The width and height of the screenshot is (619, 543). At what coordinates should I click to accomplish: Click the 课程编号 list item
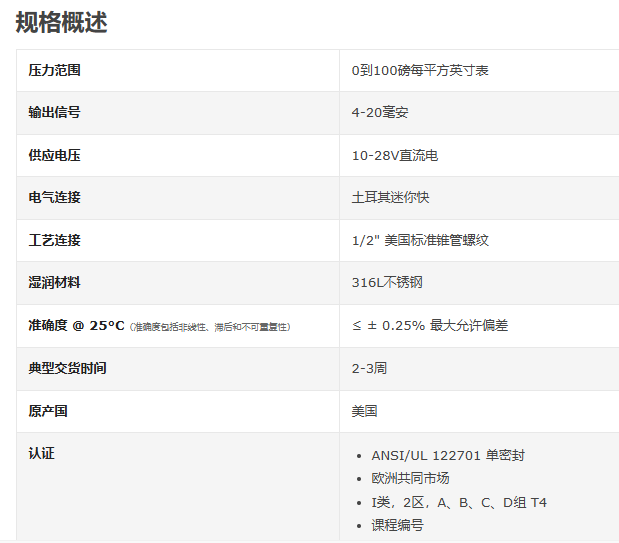point(397,525)
